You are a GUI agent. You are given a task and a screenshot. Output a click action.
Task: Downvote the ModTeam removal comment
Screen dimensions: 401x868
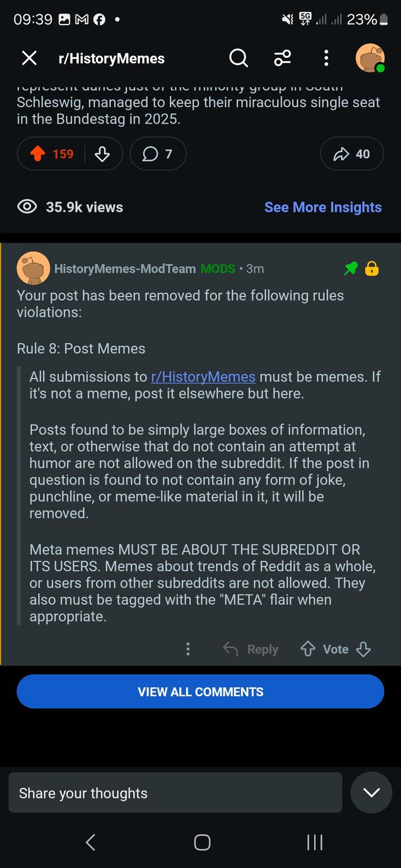coord(363,649)
